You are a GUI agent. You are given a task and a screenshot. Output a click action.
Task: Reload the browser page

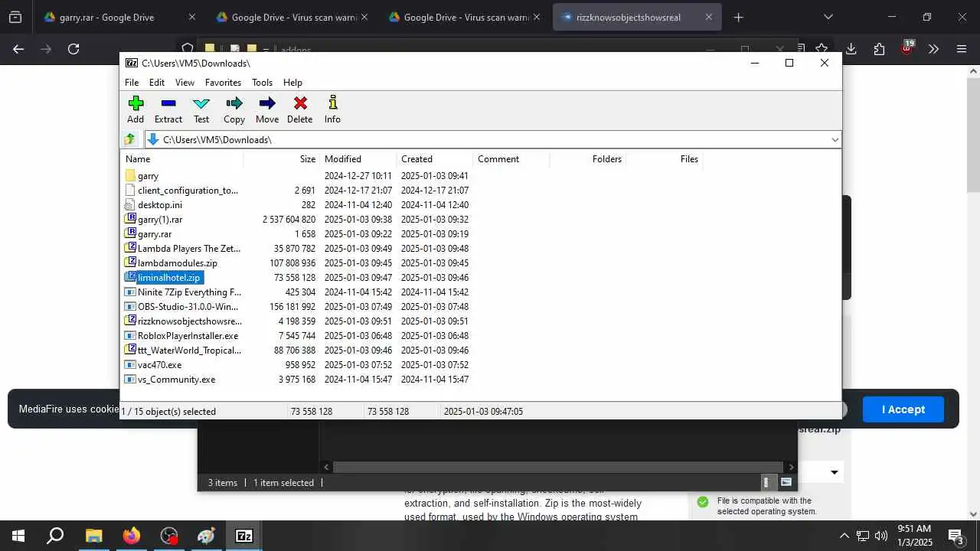tap(73, 49)
